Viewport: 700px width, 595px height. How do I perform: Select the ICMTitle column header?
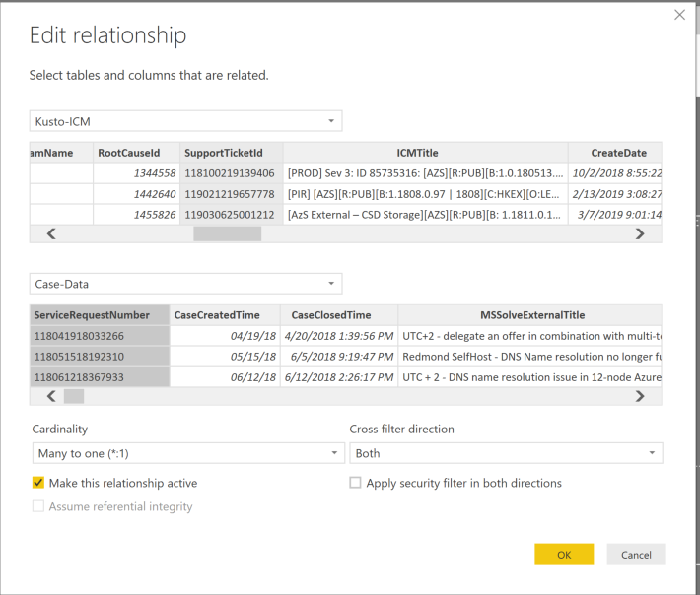pos(426,153)
